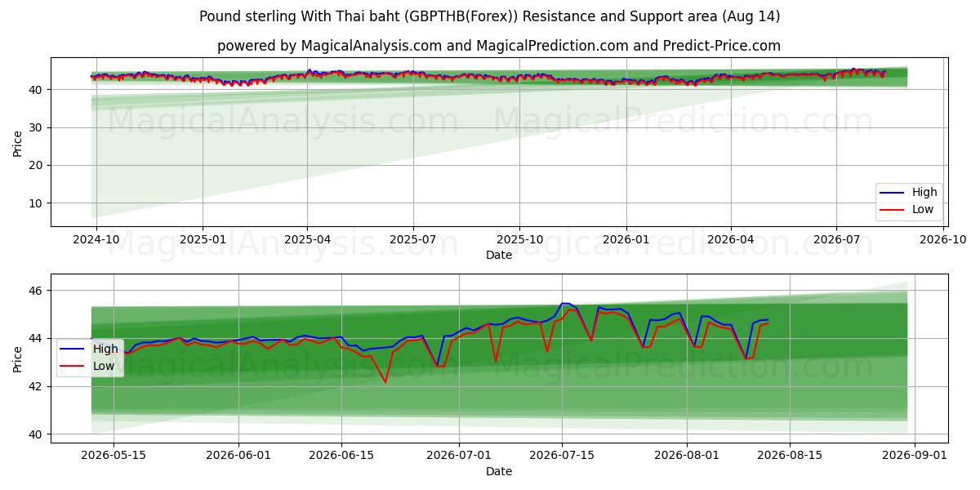The width and height of the screenshot is (980, 490).
Task: Click the lower chart '2026-08-01' tick label
Action: tap(686, 457)
